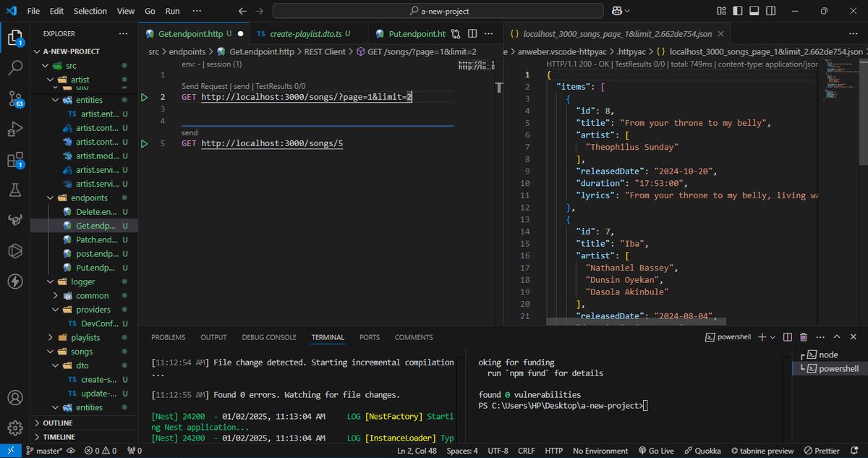Open the Testing flask icon view

15,190
